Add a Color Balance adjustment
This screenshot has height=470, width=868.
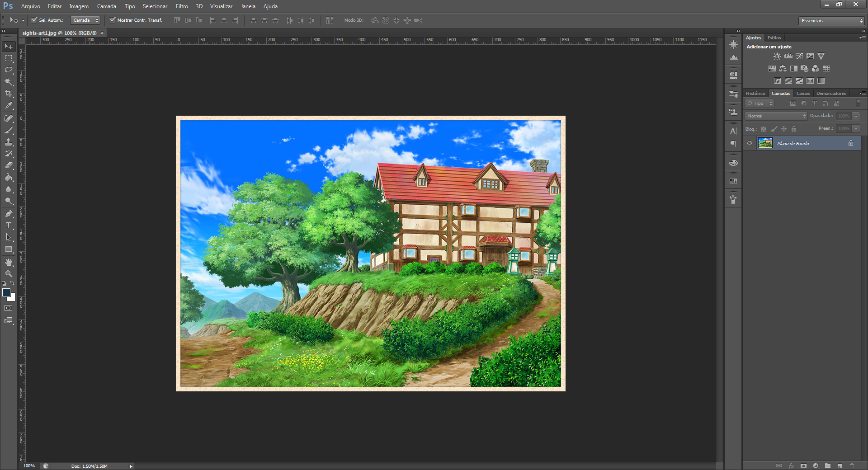(x=783, y=69)
